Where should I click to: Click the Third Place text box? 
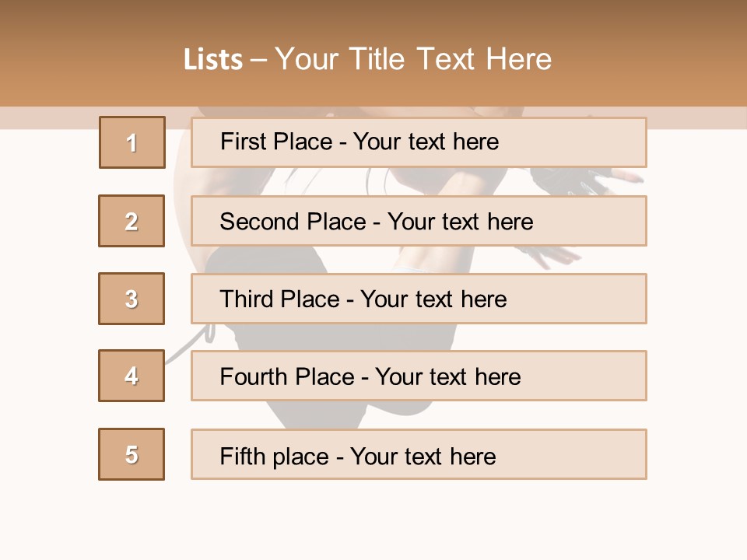point(419,299)
